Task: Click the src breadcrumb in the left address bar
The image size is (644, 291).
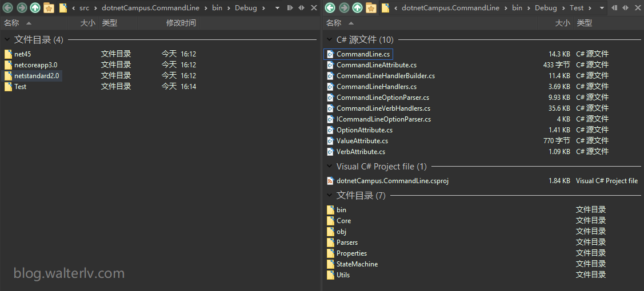Action: (85, 8)
